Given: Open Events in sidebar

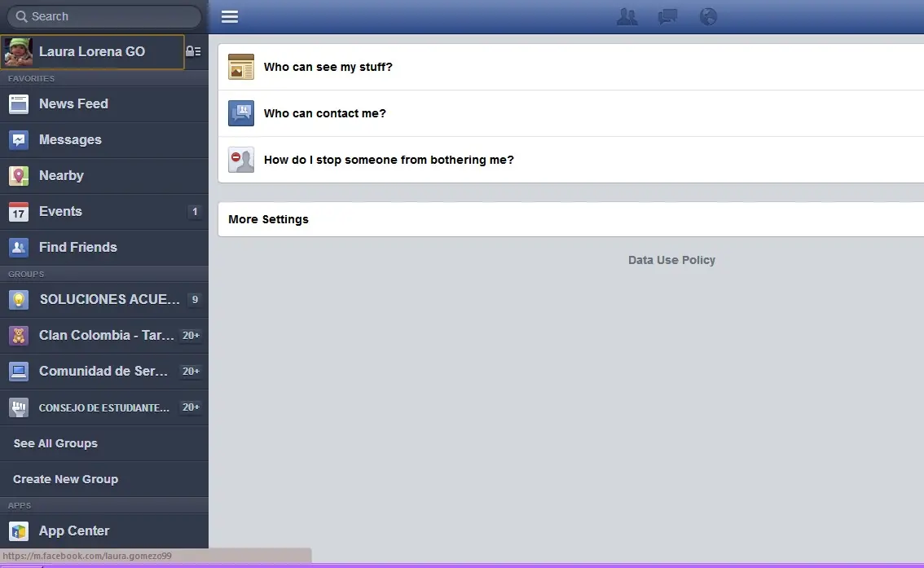Looking at the screenshot, I should (104, 212).
